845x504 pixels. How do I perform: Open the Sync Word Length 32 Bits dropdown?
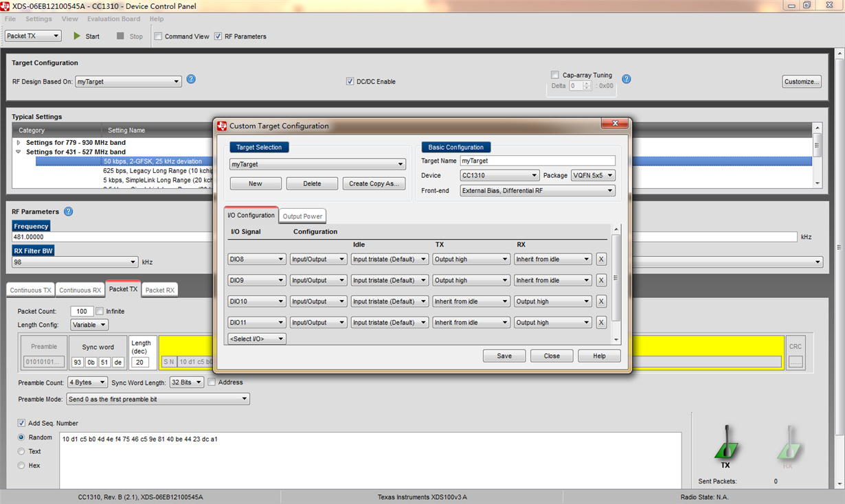(186, 382)
